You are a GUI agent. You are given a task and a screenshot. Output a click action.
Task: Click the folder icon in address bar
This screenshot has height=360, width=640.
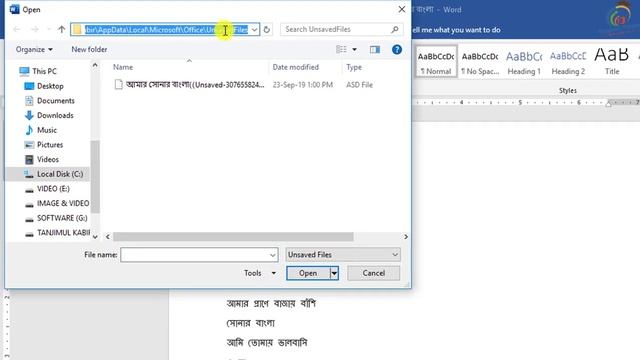[77, 29]
